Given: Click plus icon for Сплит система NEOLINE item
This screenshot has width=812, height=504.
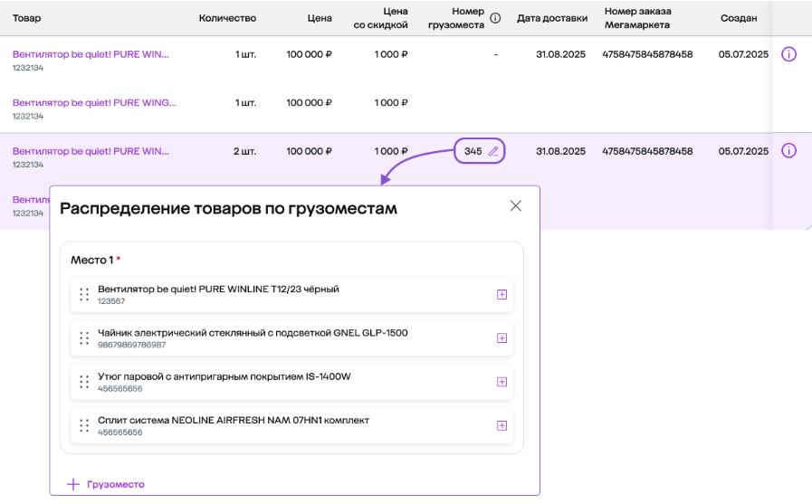Looking at the screenshot, I should [x=502, y=426].
